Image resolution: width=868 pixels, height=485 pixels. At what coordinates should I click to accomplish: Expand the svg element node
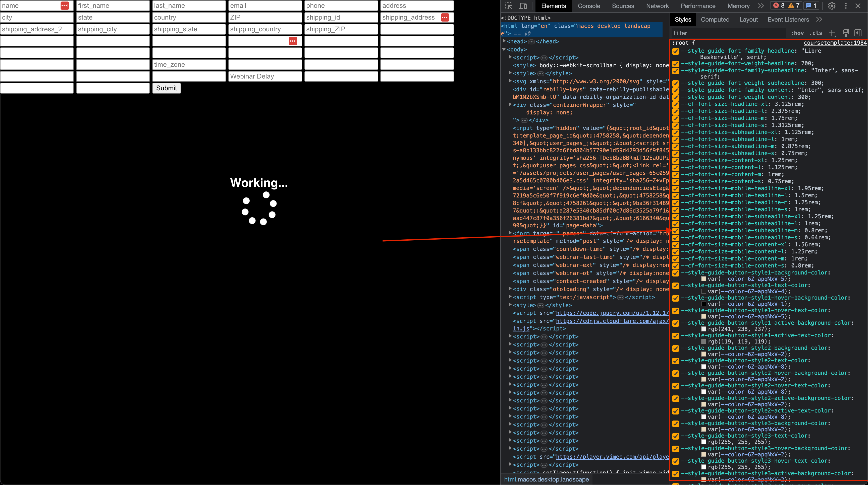coord(510,81)
